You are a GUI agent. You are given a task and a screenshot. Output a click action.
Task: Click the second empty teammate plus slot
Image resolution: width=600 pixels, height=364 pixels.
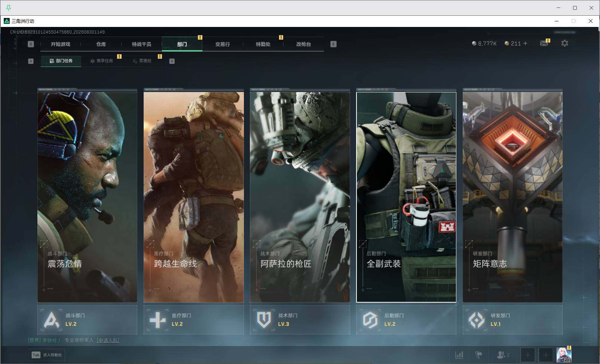point(546,355)
